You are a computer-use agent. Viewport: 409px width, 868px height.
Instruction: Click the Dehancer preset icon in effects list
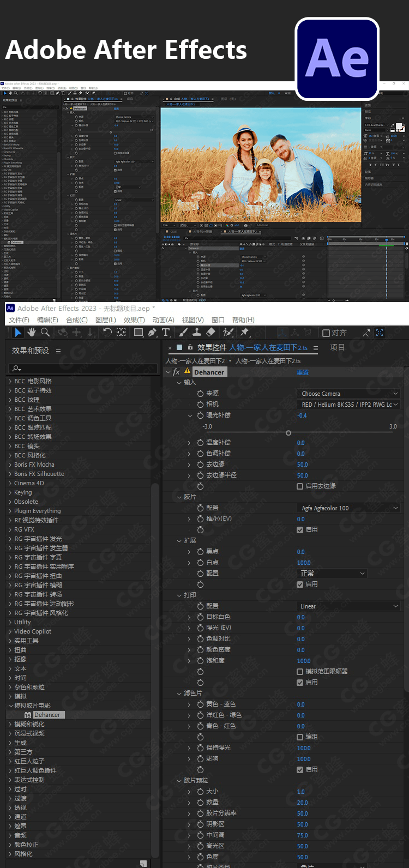28,715
